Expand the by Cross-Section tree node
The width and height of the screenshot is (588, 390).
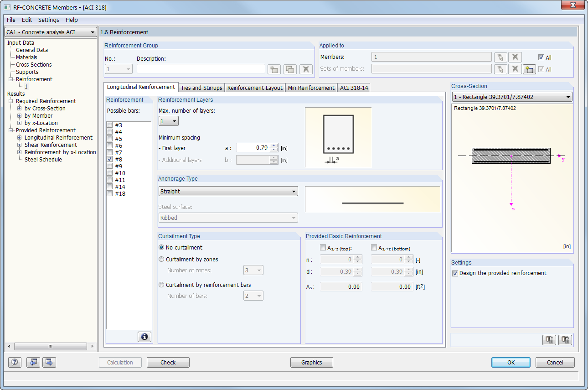(x=20, y=109)
